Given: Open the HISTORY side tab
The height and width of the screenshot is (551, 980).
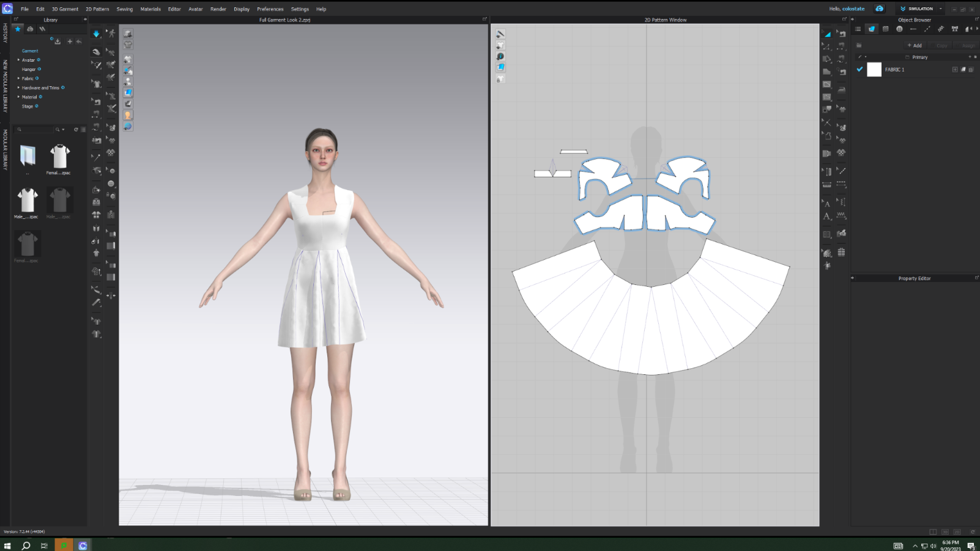Looking at the screenshot, I should tap(5, 33).
